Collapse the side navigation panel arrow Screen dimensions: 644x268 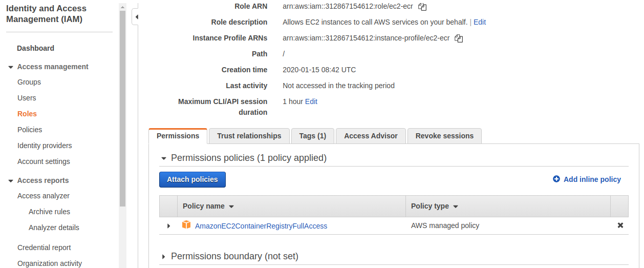tap(137, 17)
